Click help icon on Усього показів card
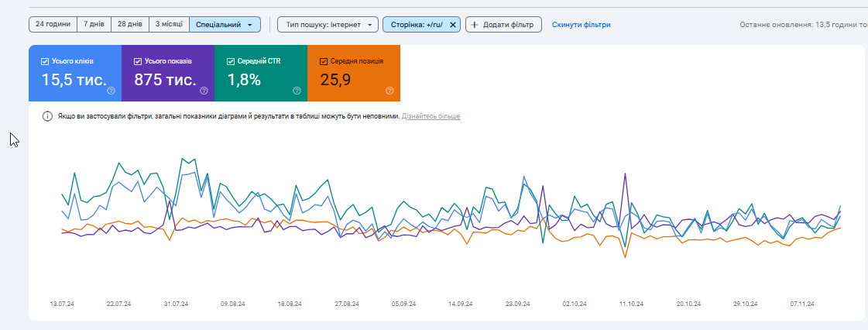Image resolution: width=868 pixels, height=330 pixels. 204,91
